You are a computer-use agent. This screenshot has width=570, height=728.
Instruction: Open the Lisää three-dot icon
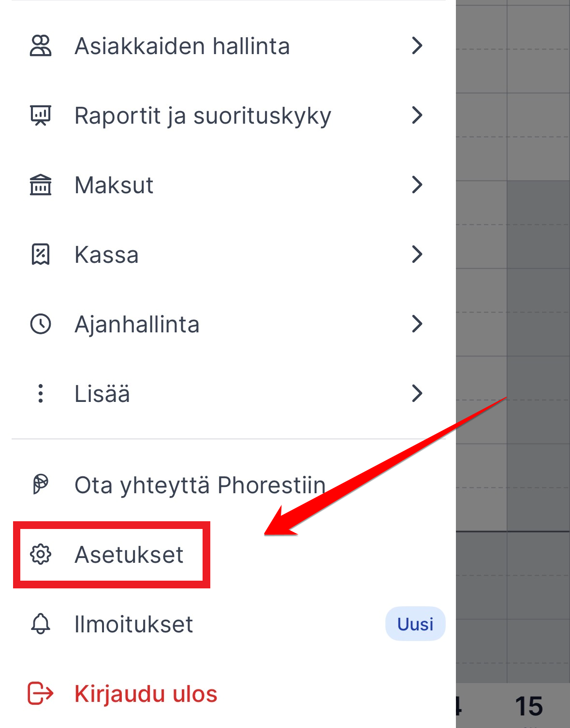tap(41, 394)
